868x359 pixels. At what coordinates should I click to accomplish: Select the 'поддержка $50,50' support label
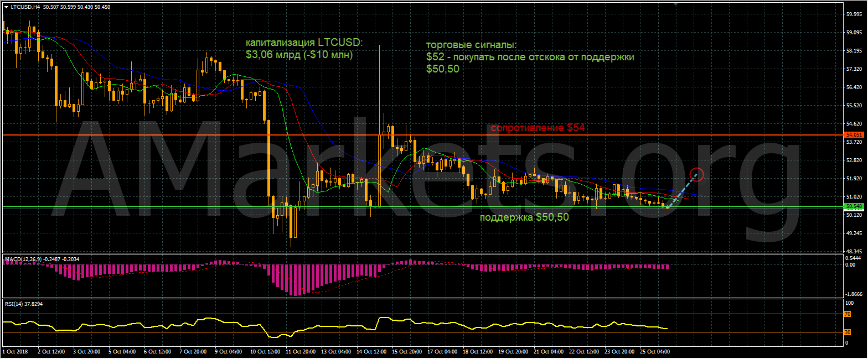click(524, 218)
